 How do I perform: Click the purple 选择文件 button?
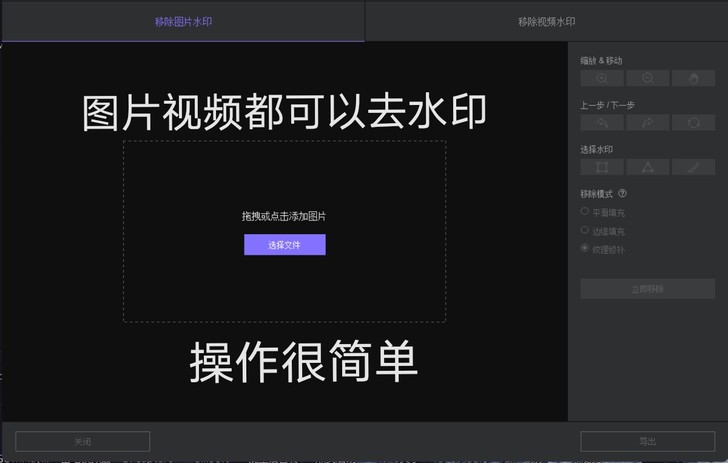(x=285, y=245)
